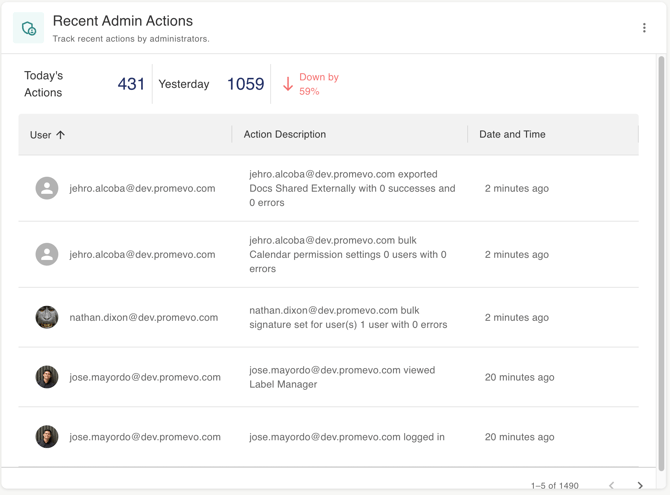Click 20 minutes ago in Label Manager row
Image resolution: width=670 pixels, height=495 pixels.
(520, 377)
